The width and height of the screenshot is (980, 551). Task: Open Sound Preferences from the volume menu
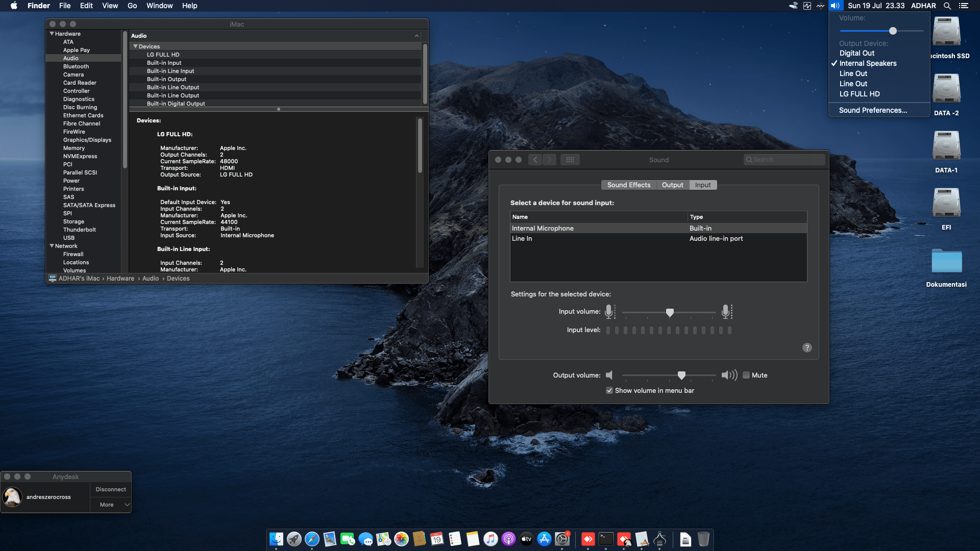872,110
